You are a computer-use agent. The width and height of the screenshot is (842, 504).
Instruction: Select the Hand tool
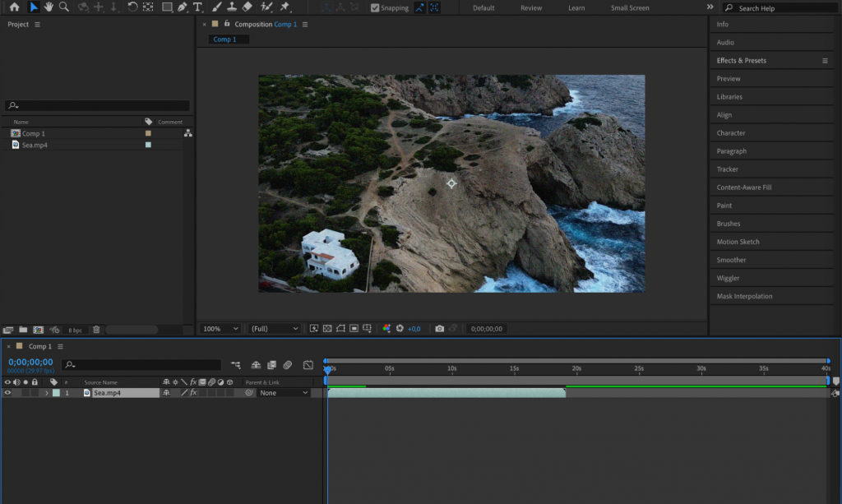pos(49,8)
